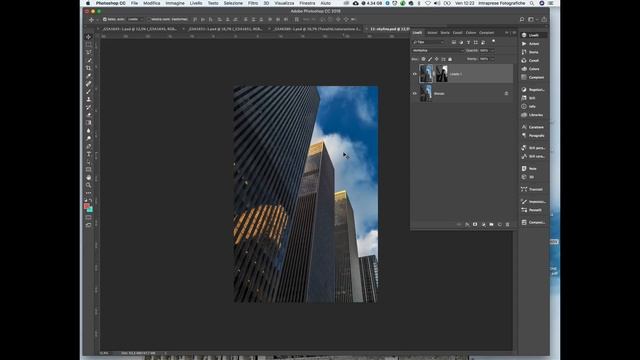Click the Carattere panel button

coord(533,127)
